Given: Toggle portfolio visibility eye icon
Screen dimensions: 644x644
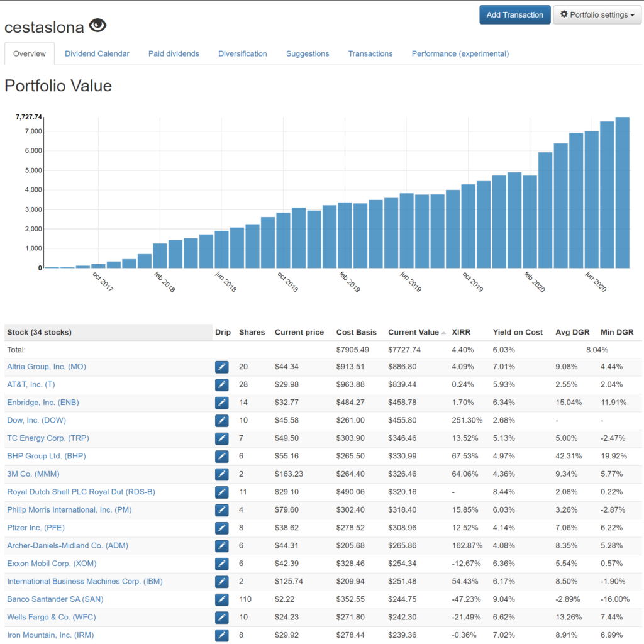Looking at the screenshot, I should (x=97, y=25).
